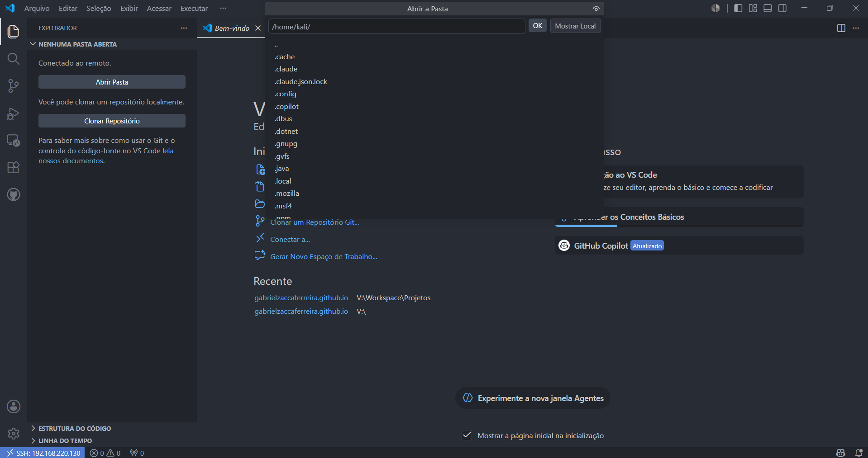This screenshot has width=868, height=458.
Task: Toggle the bottom panel visibility
Action: 768,8
